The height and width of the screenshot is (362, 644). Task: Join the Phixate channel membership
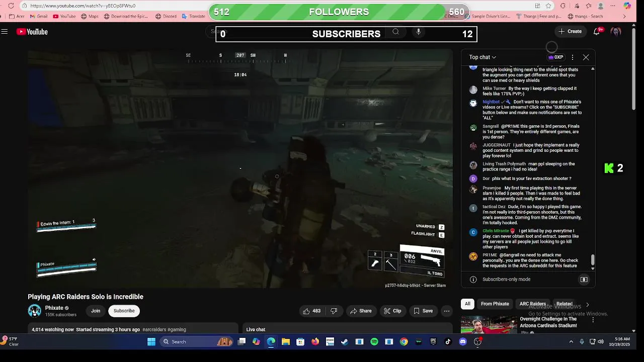pyautogui.click(x=96, y=311)
